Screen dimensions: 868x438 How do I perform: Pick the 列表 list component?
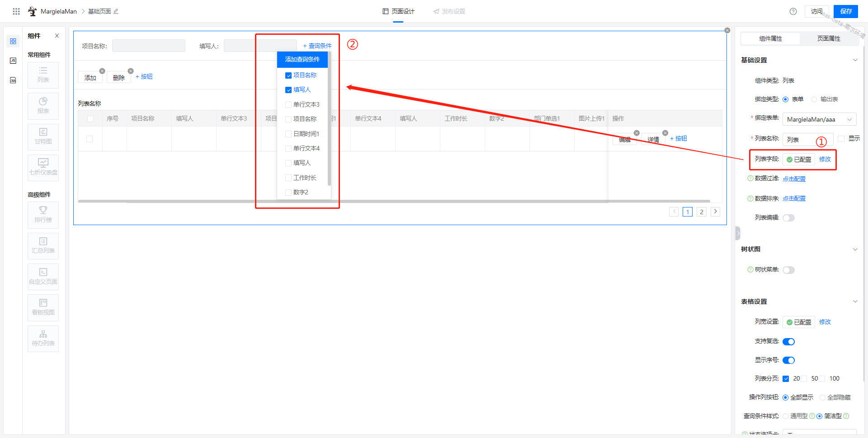[x=43, y=75]
